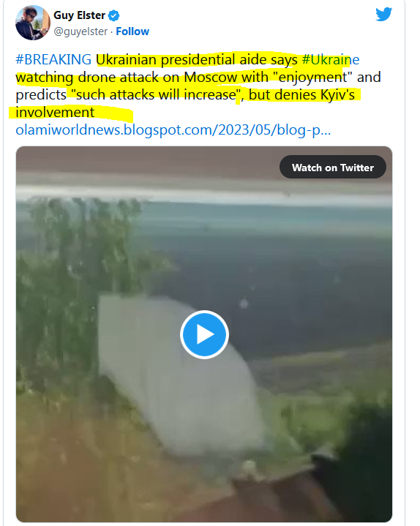Click the word "Moscow" in the tweet

[x=210, y=78]
